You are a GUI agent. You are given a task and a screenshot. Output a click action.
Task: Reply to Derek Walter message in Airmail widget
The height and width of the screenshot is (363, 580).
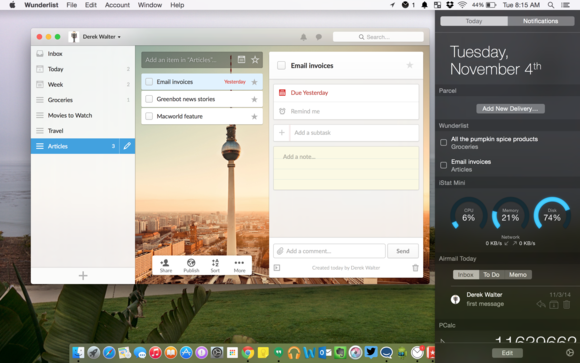541,304
